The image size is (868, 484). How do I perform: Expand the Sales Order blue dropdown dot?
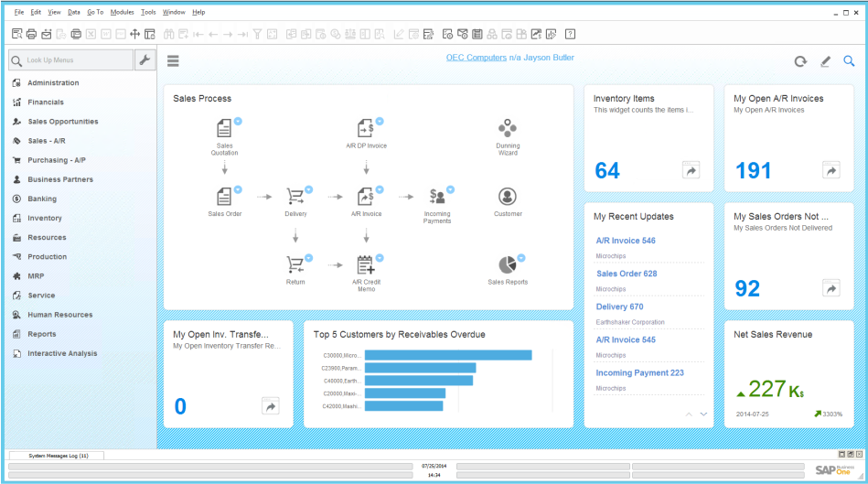238,189
